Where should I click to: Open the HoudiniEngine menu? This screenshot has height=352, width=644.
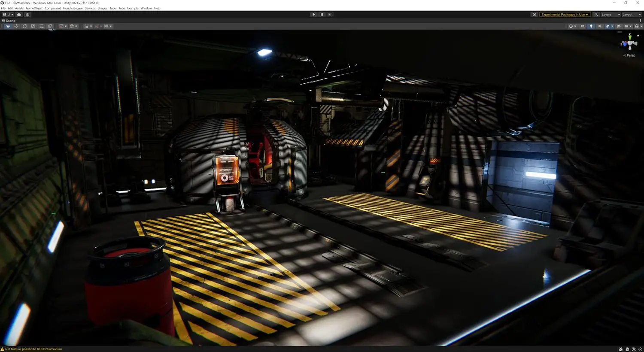click(73, 8)
